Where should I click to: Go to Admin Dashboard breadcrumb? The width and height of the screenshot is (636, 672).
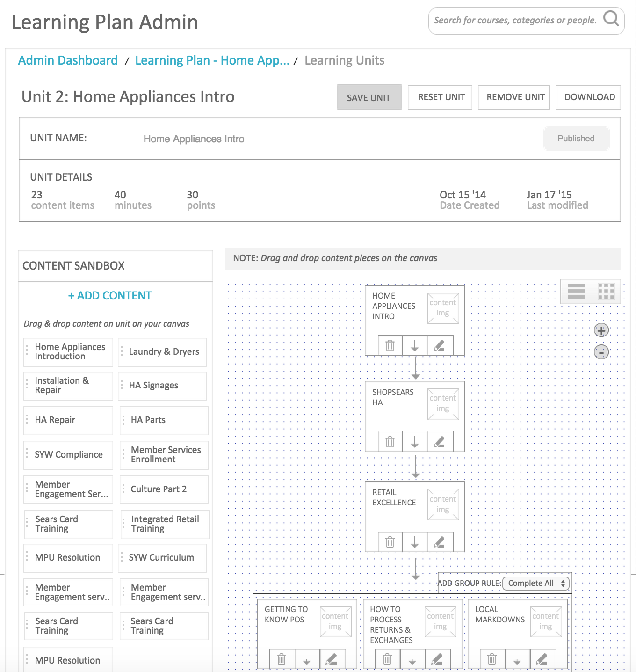coord(68,60)
